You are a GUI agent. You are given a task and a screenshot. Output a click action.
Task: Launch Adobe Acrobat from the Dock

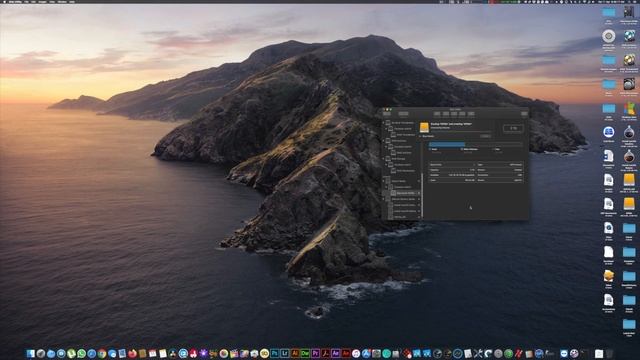coord(325,353)
